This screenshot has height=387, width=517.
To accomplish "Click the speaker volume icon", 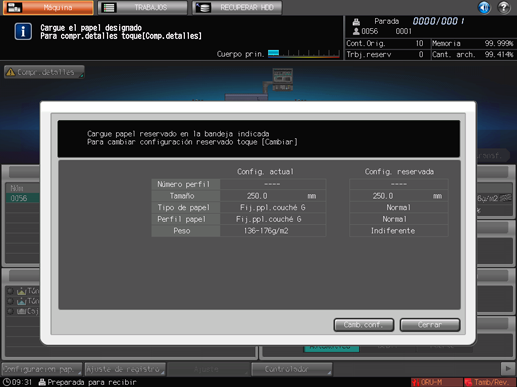I will point(484,7).
